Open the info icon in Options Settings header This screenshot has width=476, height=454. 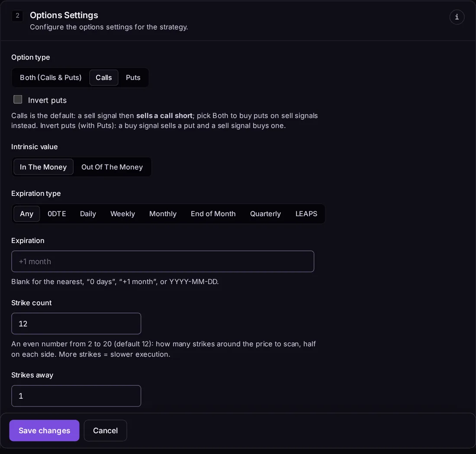457,17
